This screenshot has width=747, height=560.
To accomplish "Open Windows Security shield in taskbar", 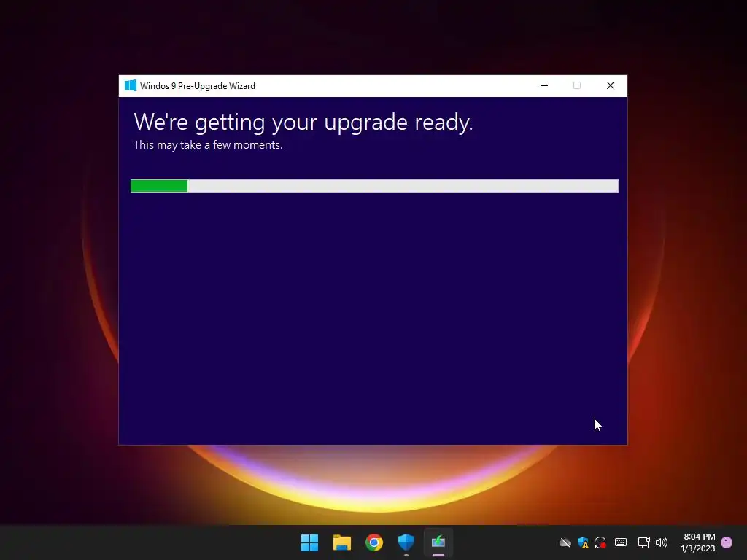I will tap(406, 542).
